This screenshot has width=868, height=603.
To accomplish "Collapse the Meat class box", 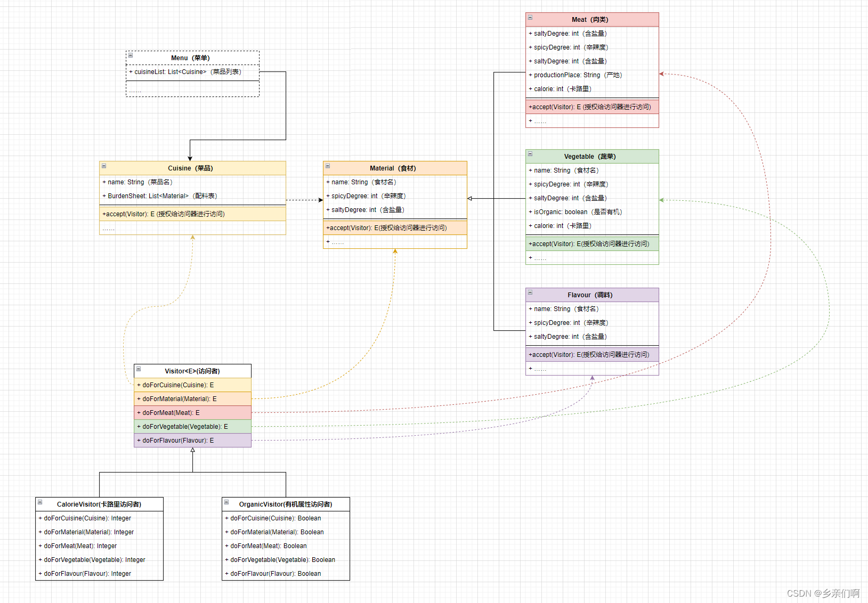I will [530, 17].
